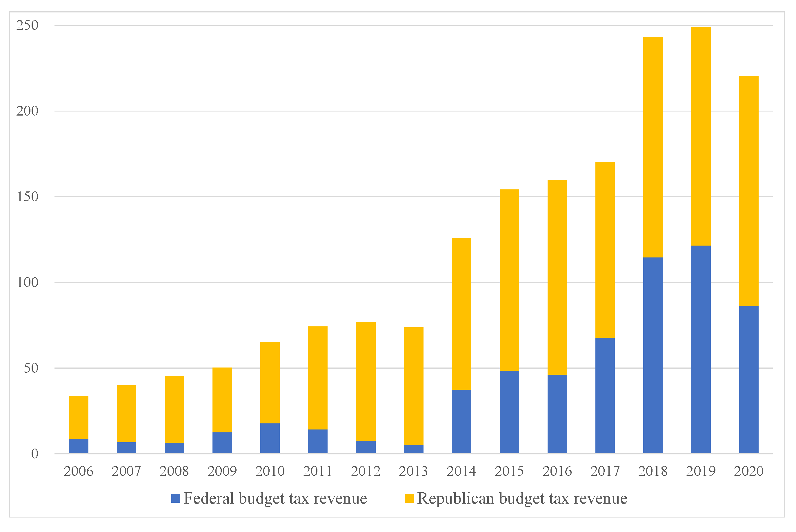Click the 100 y-axis label
The image size is (796, 532).
pyautogui.click(x=28, y=282)
